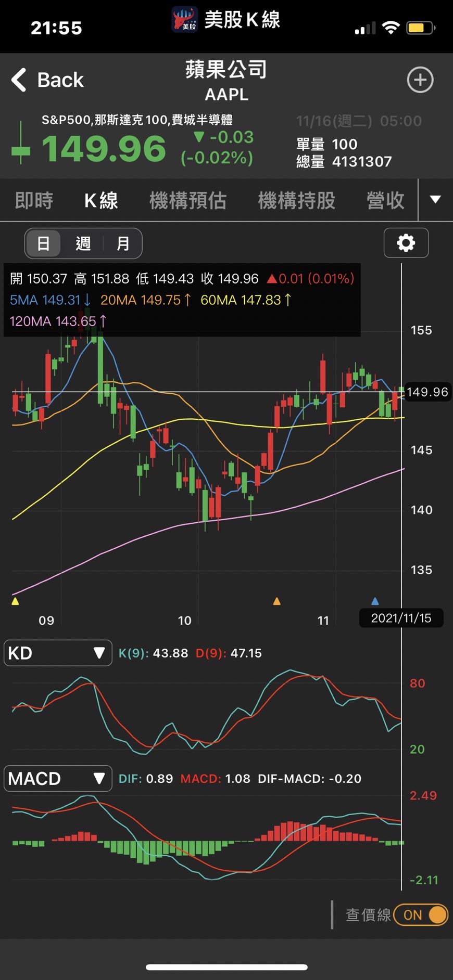Tap the Back chevron arrow
The image size is (453, 980).
[19, 80]
